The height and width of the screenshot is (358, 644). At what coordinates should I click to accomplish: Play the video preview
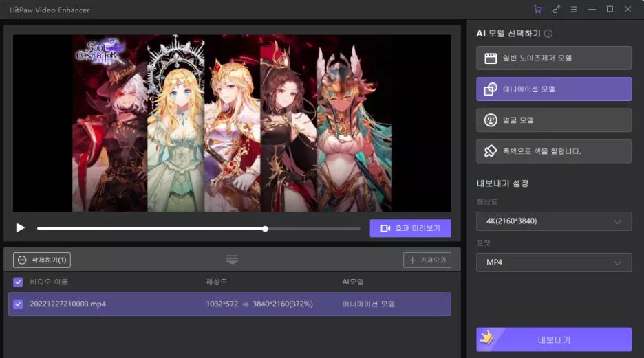click(20, 227)
